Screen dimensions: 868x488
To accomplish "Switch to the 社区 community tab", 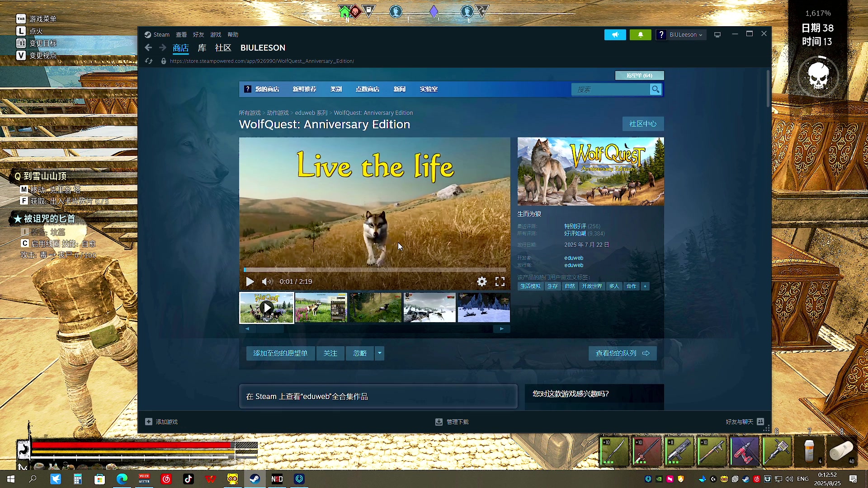I will [223, 48].
